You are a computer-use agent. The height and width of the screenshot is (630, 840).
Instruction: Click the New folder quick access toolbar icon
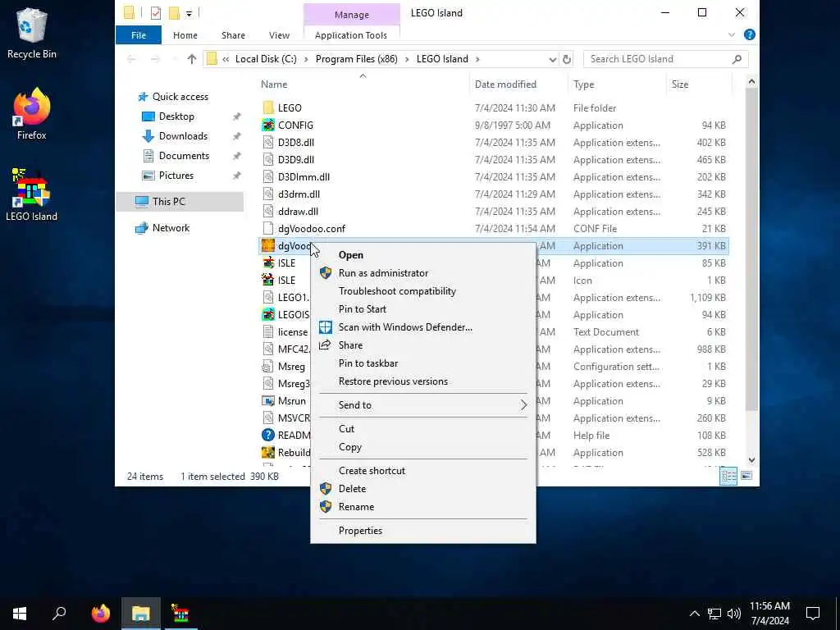click(x=174, y=13)
